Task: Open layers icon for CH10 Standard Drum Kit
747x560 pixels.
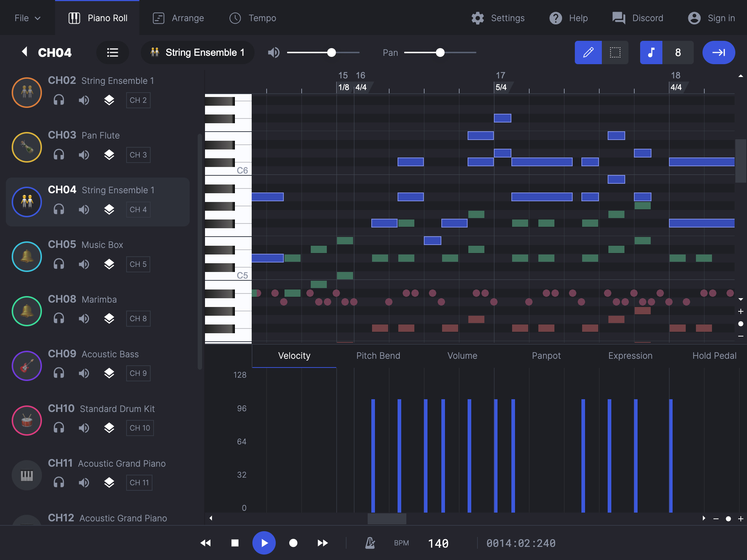Action: (x=109, y=428)
